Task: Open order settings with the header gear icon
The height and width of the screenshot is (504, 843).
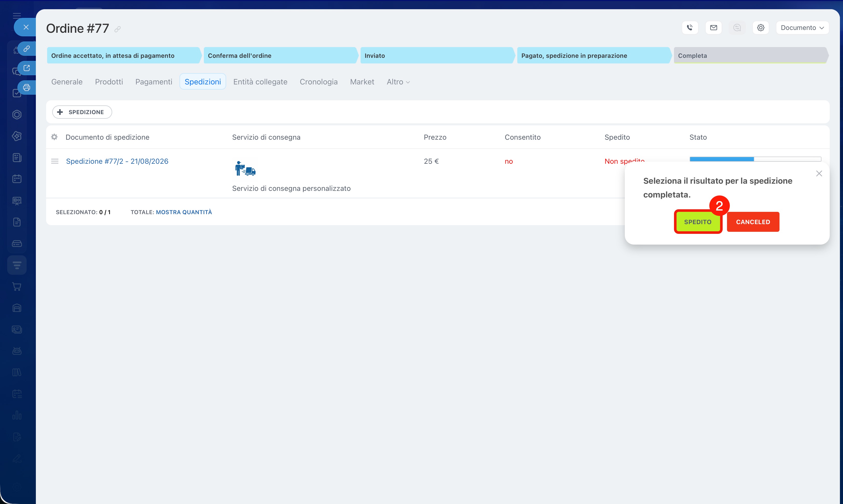Action: coord(761,28)
